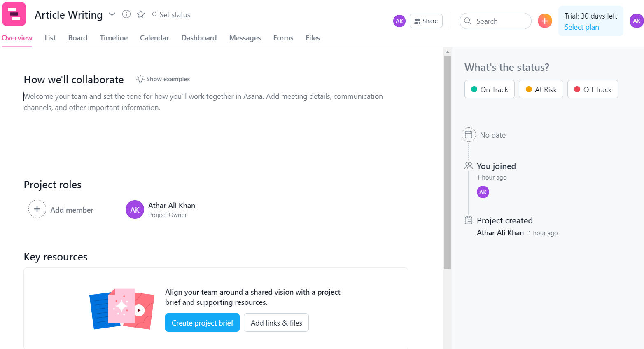This screenshot has height=349, width=644.
Task: Switch to the Timeline tab
Action: pos(114,38)
